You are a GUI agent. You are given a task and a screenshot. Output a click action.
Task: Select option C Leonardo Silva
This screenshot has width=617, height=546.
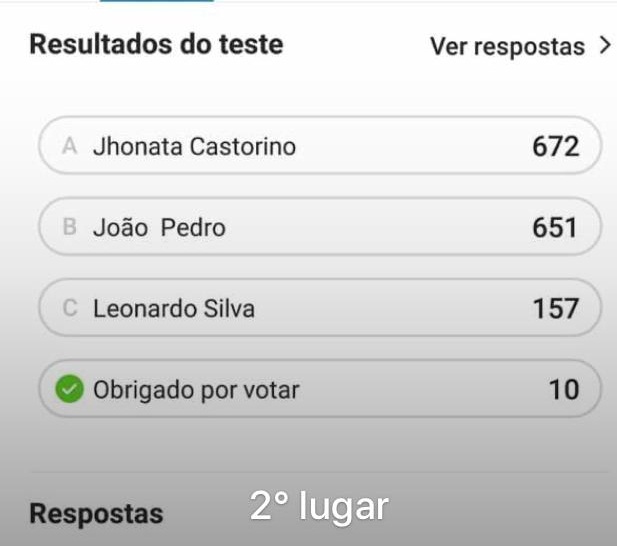pos(320,308)
